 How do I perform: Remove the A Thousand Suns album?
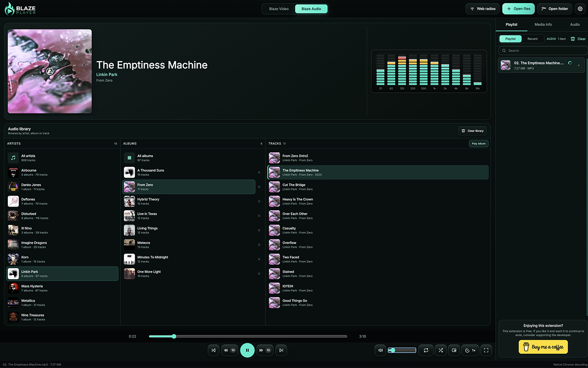click(x=259, y=172)
